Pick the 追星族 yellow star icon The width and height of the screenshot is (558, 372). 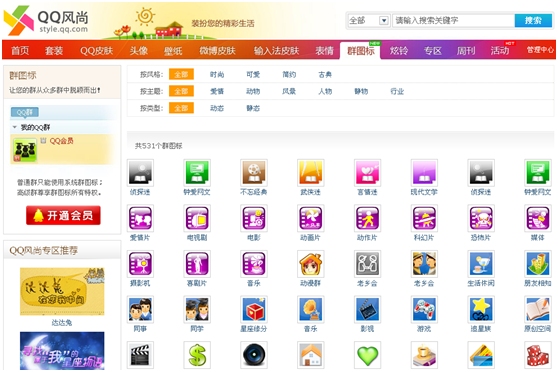pyautogui.click(x=481, y=309)
